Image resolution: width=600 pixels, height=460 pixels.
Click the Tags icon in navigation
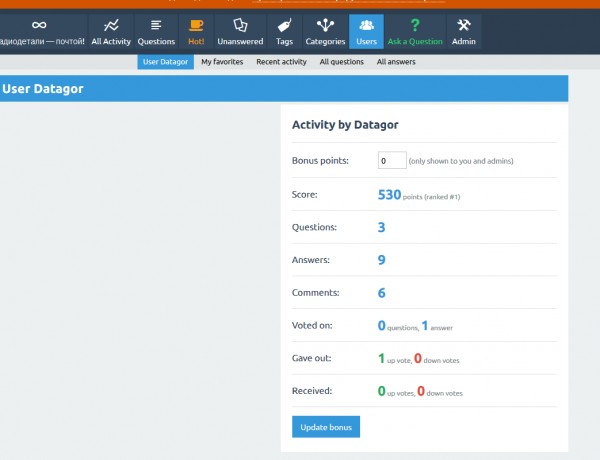284,25
